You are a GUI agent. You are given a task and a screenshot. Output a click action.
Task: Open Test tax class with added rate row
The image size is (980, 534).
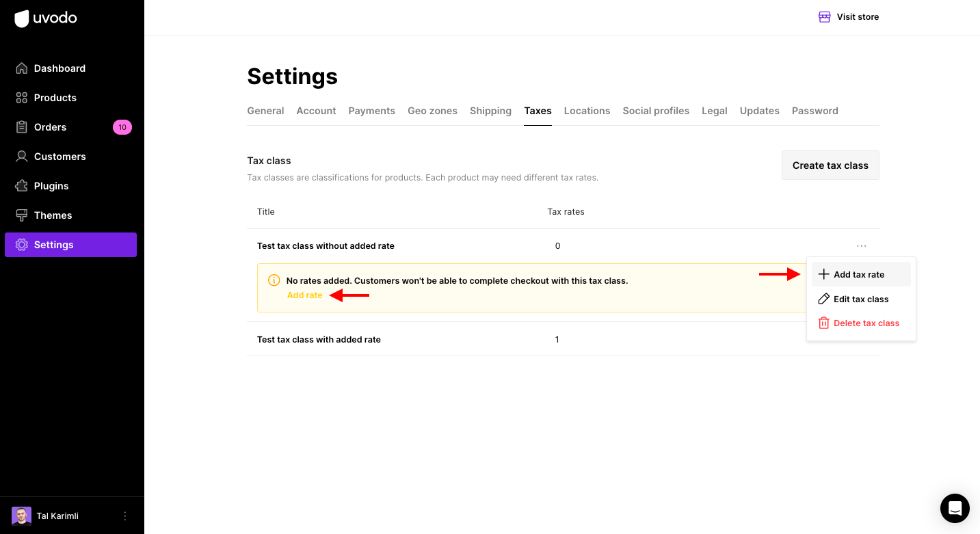(x=319, y=340)
